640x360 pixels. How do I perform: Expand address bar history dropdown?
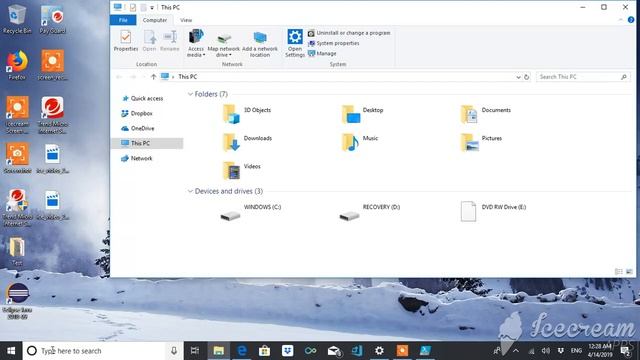click(518, 77)
